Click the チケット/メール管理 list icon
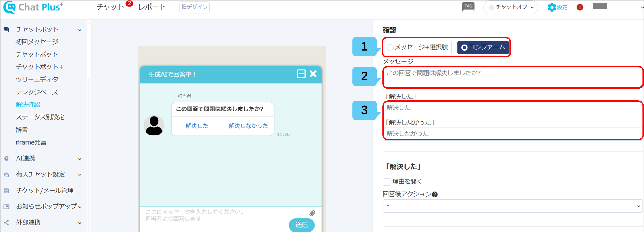Image resolution: width=644 pixels, height=232 pixels. [6, 191]
